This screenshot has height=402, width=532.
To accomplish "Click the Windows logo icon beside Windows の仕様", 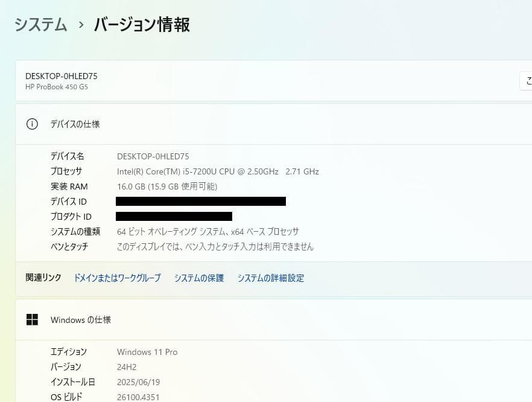I will click(32, 320).
